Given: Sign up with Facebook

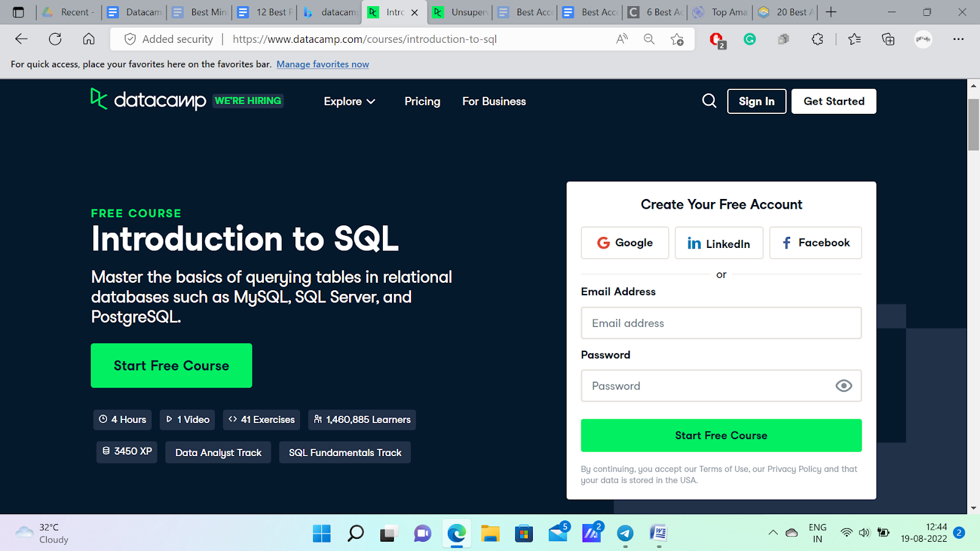Looking at the screenshot, I should 815,243.
